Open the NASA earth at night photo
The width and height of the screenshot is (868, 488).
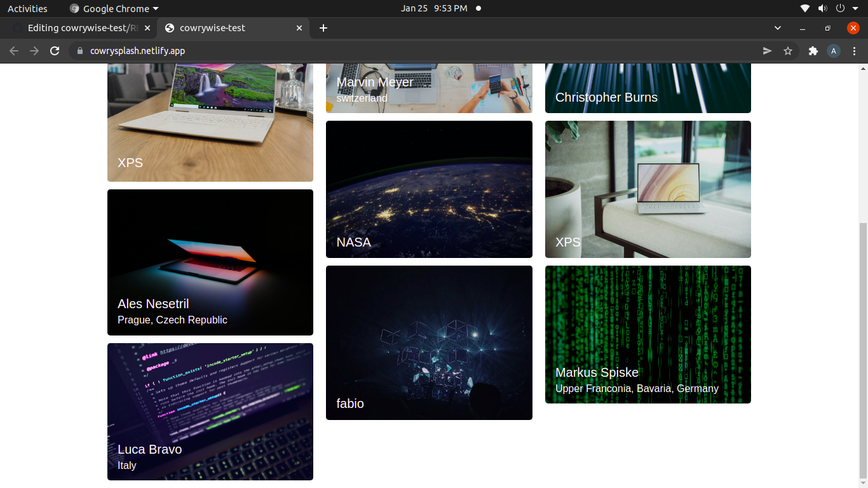point(429,189)
